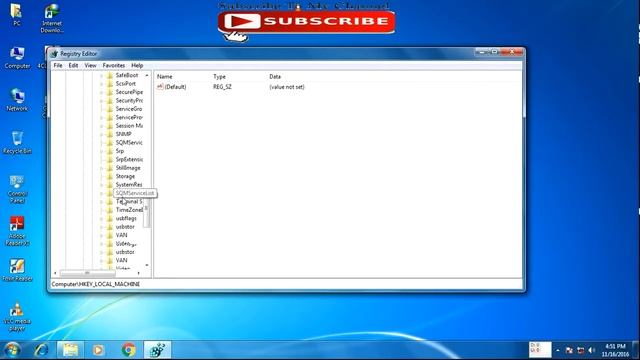
Task: Click the Registry Editor title bar icon
Action: (x=54, y=53)
